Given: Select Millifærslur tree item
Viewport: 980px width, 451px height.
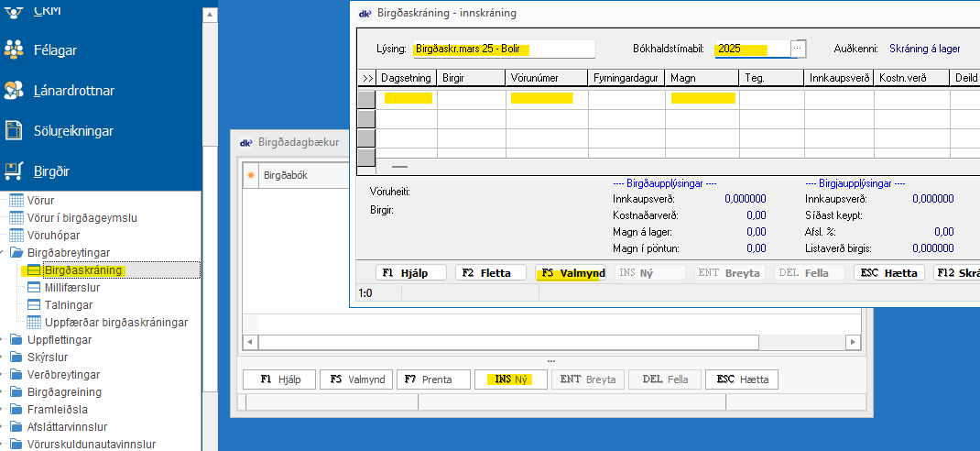Looking at the screenshot, I should point(72,288).
